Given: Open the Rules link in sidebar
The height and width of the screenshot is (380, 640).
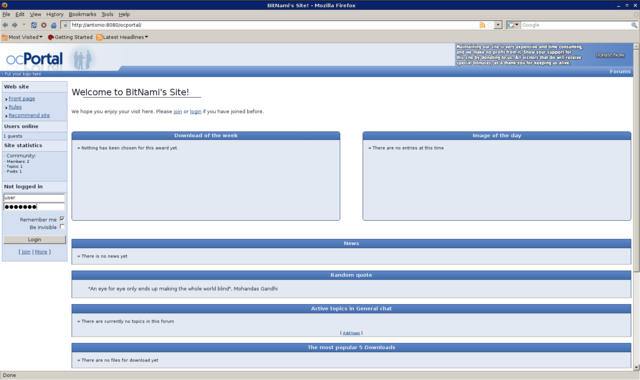Looking at the screenshot, I should pyautogui.click(x=15, y=107).
